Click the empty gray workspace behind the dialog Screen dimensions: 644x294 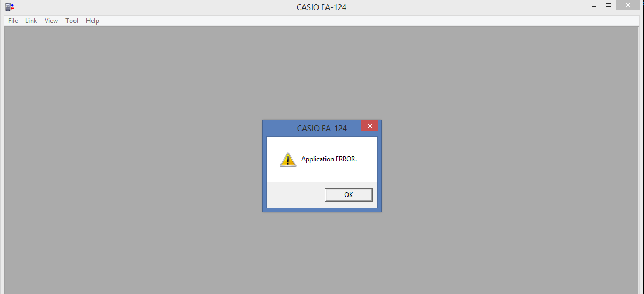coord(134,161)
